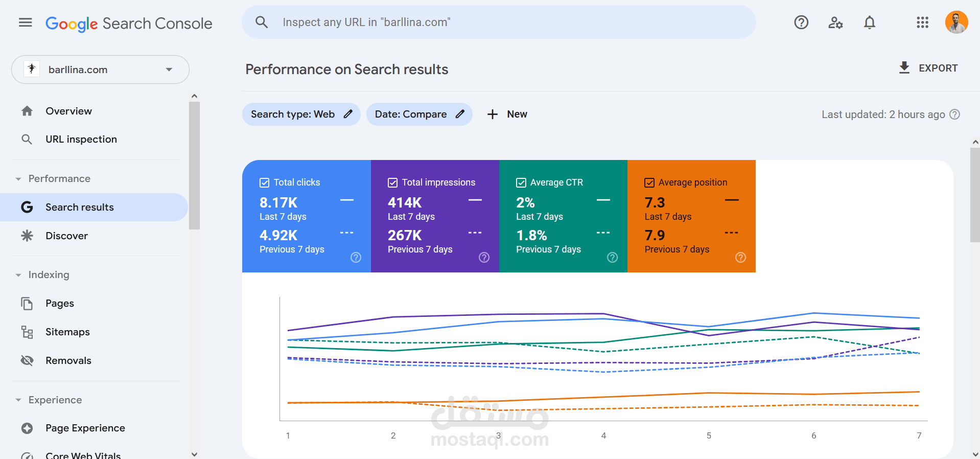Click the main page scrollbar up arrow
The image size is (980, 459).
pyautogui.click(x=975, y=142)
